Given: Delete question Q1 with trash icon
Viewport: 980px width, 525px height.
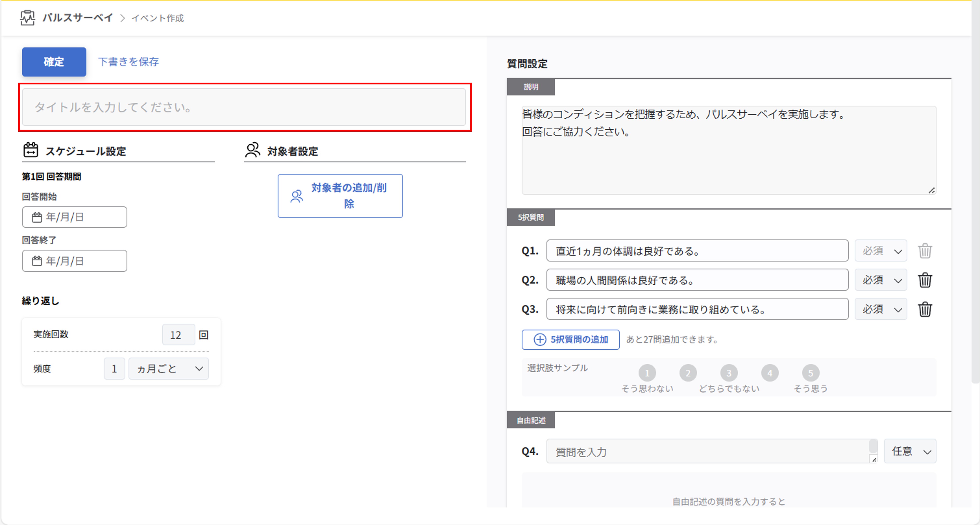Looking at the screenshot, I should (925, 251).
